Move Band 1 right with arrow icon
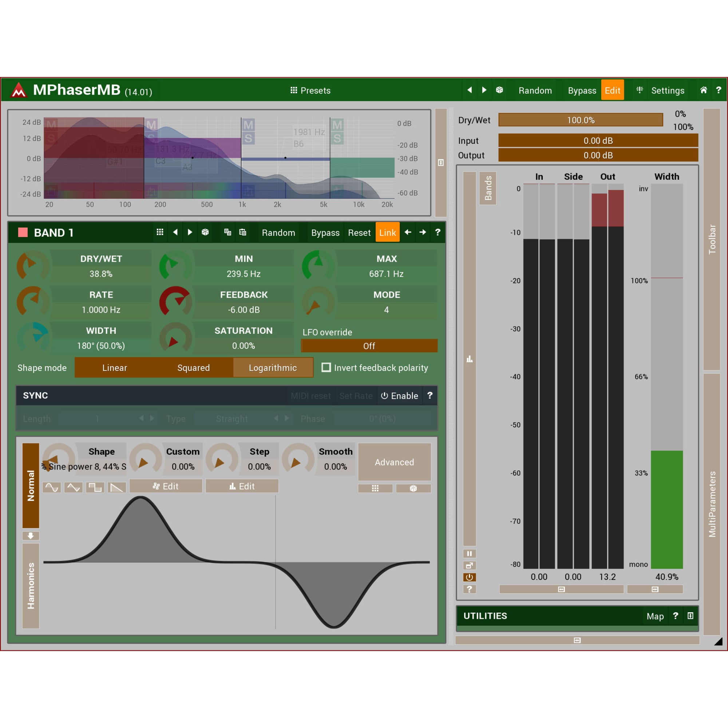 (423, 232)
